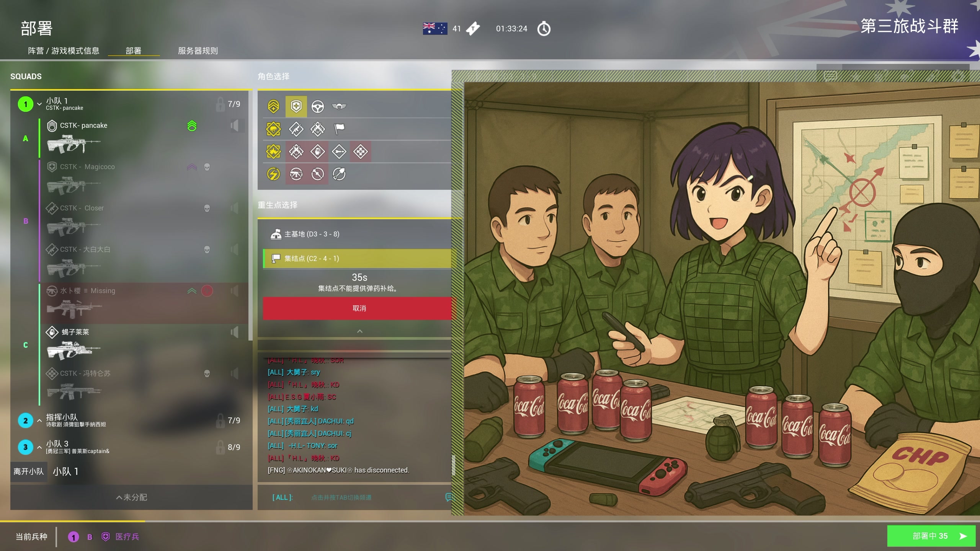The height and width of the screenshot is (551, 980).
Task: Choose the crossed-rifles ammo rifleman role
Action: (x=317, y=129)
